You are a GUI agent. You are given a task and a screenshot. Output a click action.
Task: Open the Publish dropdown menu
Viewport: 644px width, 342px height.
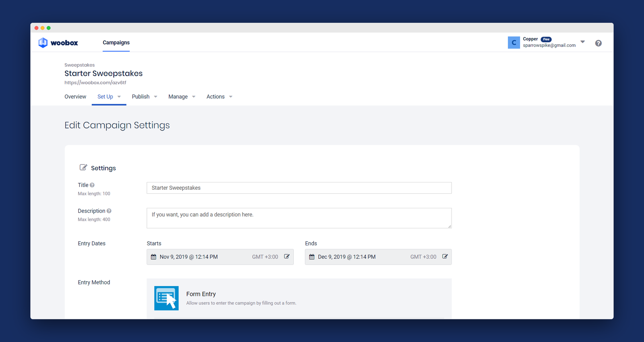pos(144,97)
